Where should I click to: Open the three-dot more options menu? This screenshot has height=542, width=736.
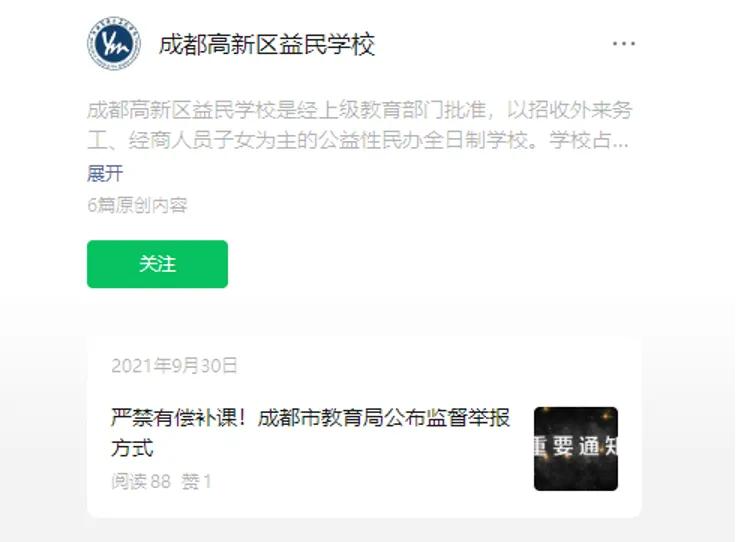point(624,44)
